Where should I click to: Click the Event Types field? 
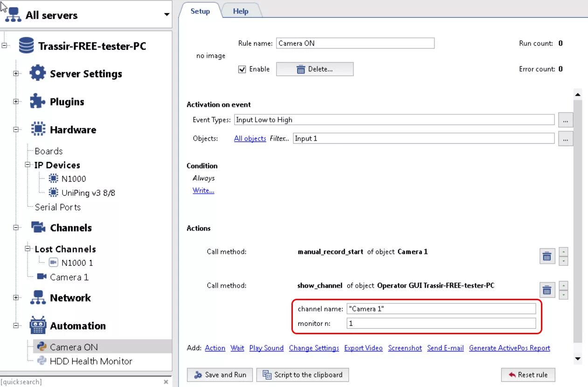[394, 120]
